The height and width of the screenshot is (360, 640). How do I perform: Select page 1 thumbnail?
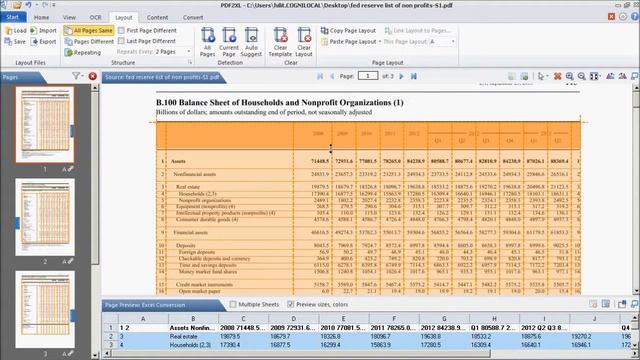click(x=45, y=124)
